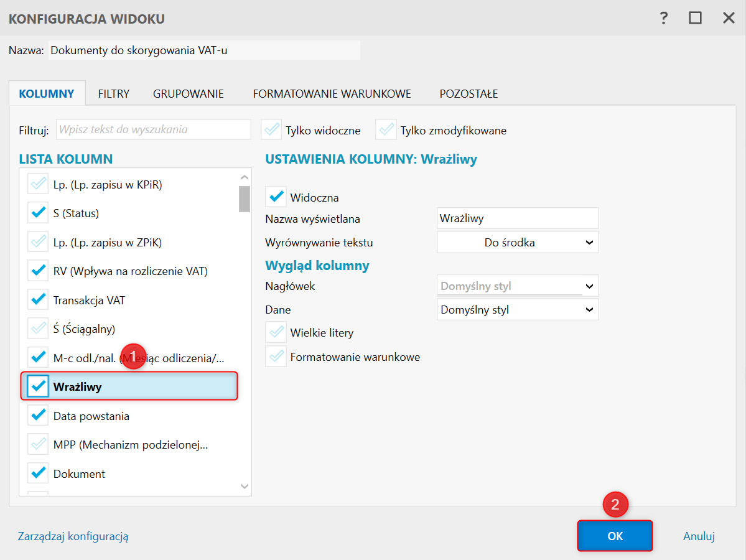Close the Konfiguracja widoku dialog

coord(729,18)
